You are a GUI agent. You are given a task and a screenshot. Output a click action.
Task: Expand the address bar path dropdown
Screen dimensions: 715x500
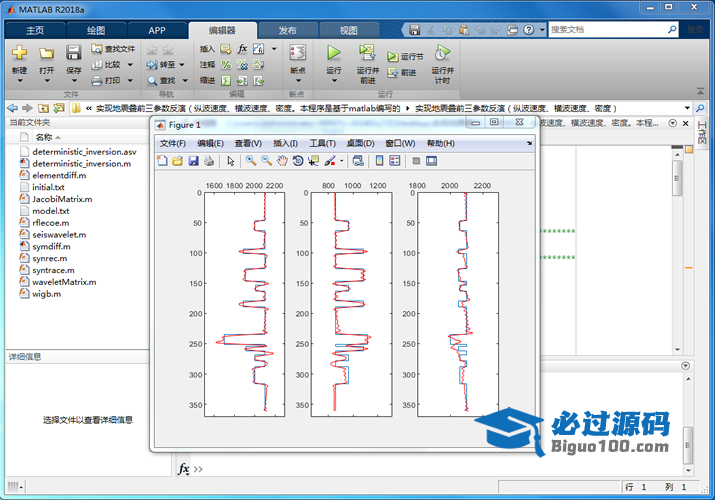click(687, 108)
